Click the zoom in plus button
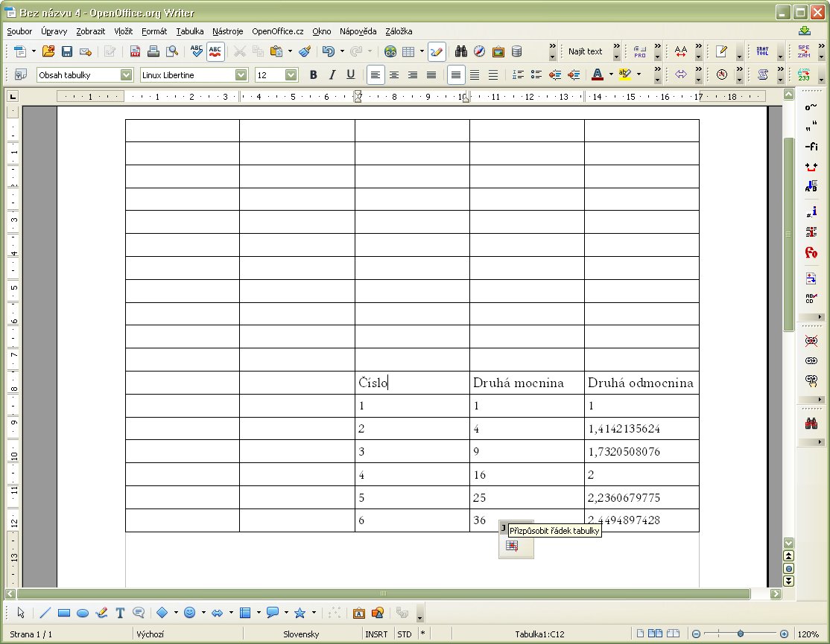830x644 pixels. 784,634
